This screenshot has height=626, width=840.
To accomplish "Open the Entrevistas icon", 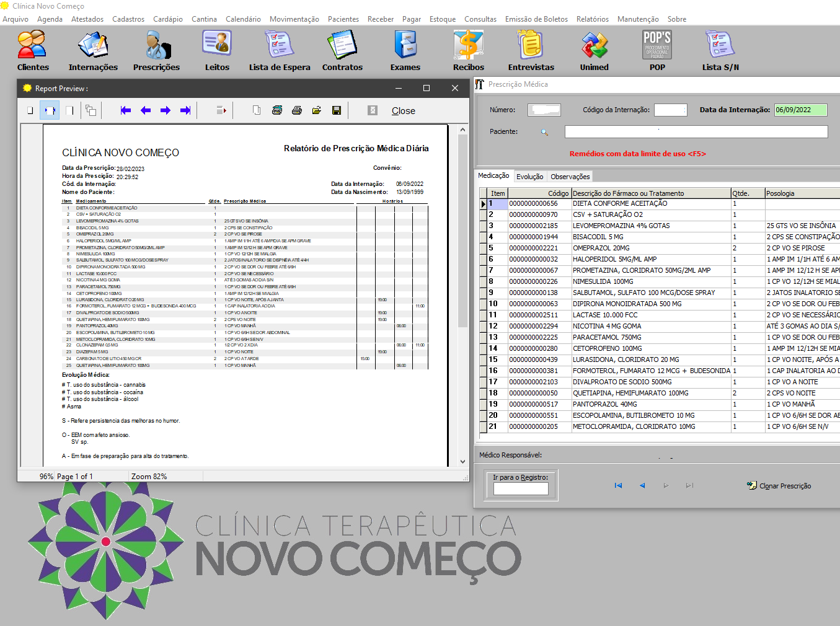I will (531, 51).
